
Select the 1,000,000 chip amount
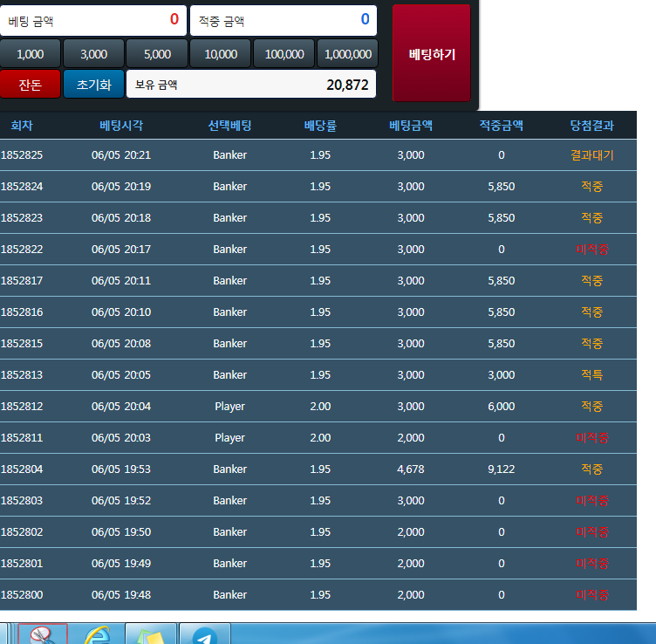click(x=348, y=54)
